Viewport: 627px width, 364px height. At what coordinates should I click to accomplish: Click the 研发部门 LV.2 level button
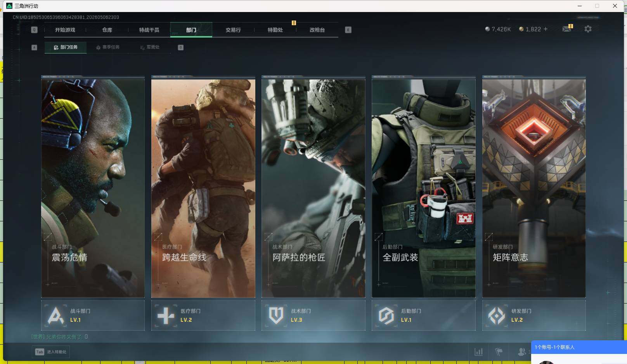click(534, 316)
